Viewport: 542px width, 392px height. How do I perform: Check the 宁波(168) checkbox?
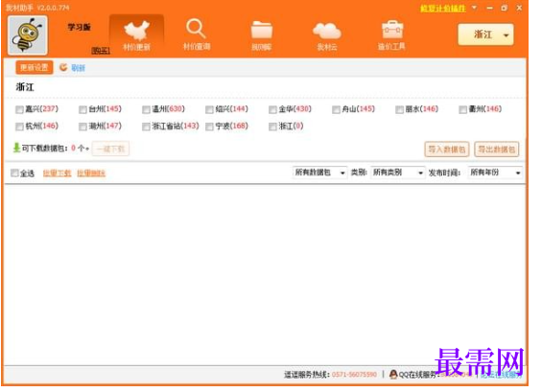pyautogui.click(x=209, y=127)
